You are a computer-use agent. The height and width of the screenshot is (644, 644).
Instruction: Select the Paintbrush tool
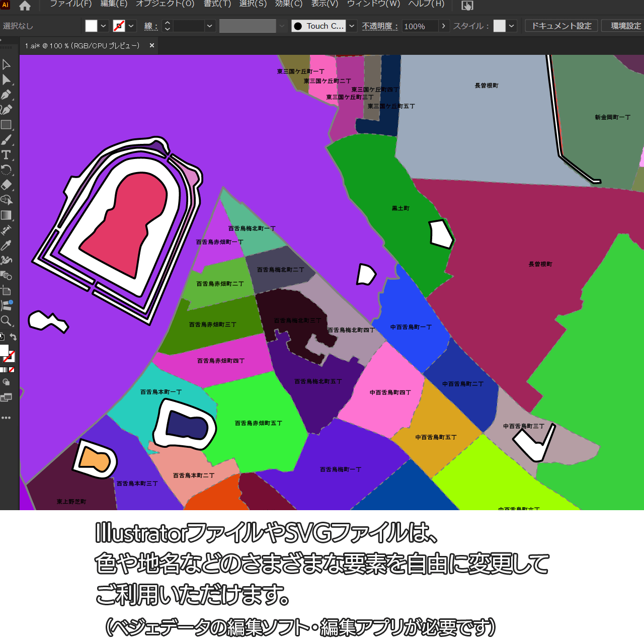pyautogui.click(x=6, y=140)
